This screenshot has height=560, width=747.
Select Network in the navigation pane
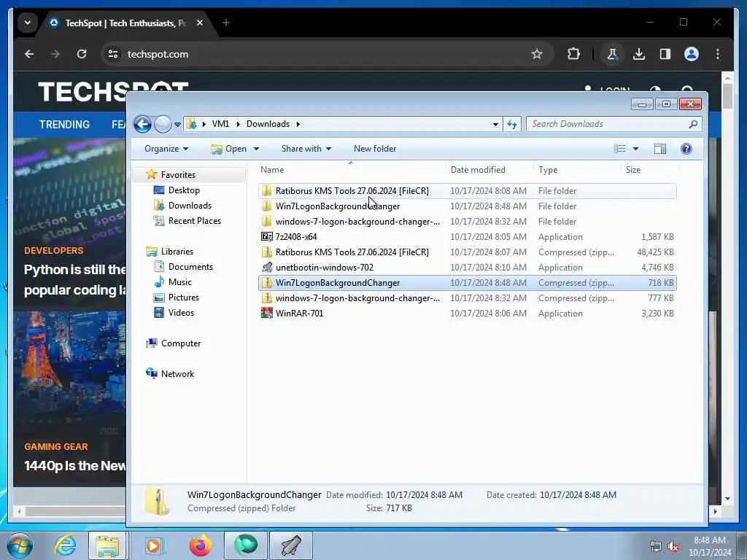click(177, 374)
